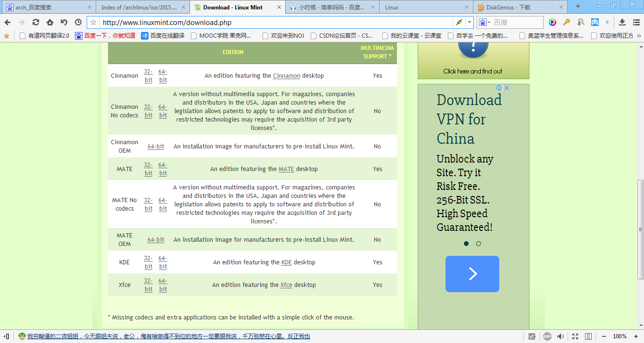Open the game controller toolbar icon

coord(595,22)
